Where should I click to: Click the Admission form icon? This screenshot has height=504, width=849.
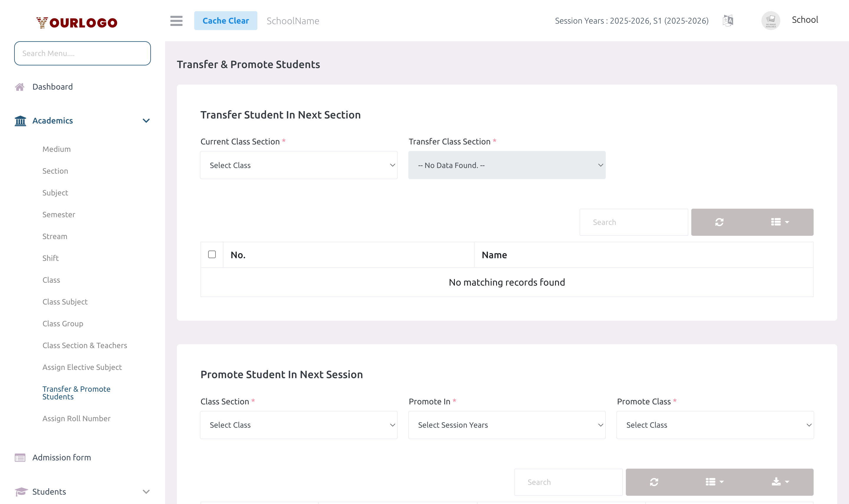(x=20, y=457)
